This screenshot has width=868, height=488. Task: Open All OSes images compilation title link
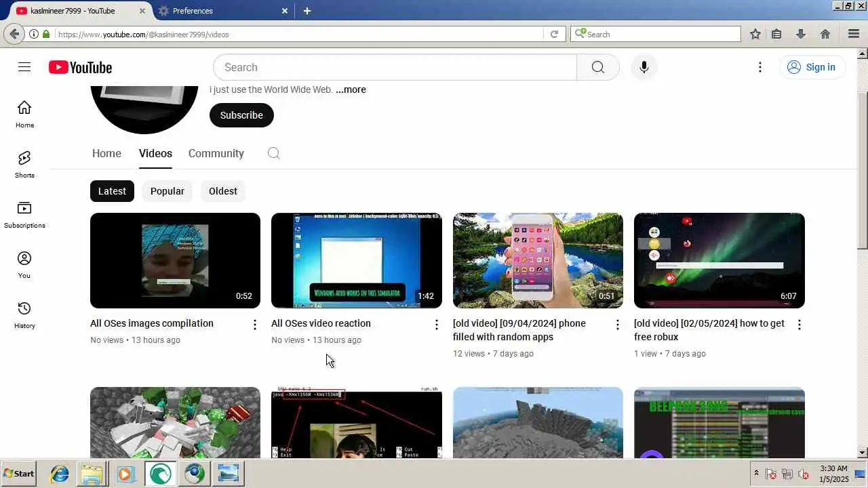click(152, 323)
